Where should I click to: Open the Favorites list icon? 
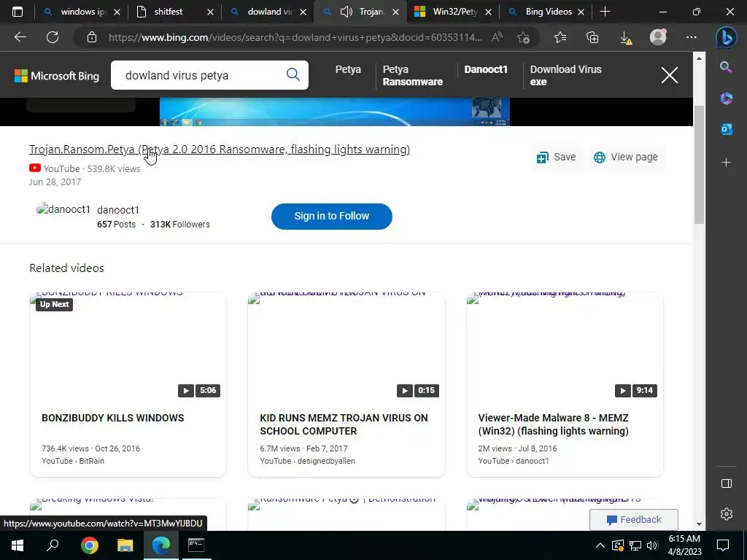(560, 37)
